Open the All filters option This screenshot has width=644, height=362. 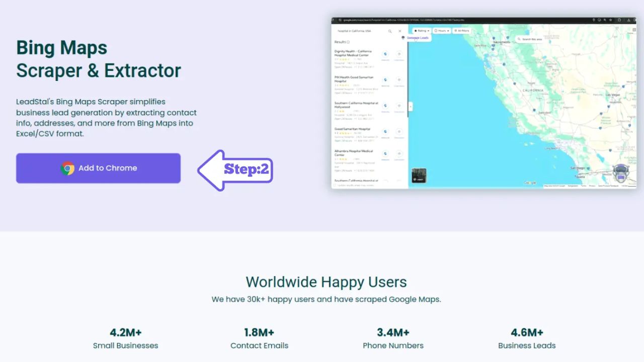tap(461, 31)
